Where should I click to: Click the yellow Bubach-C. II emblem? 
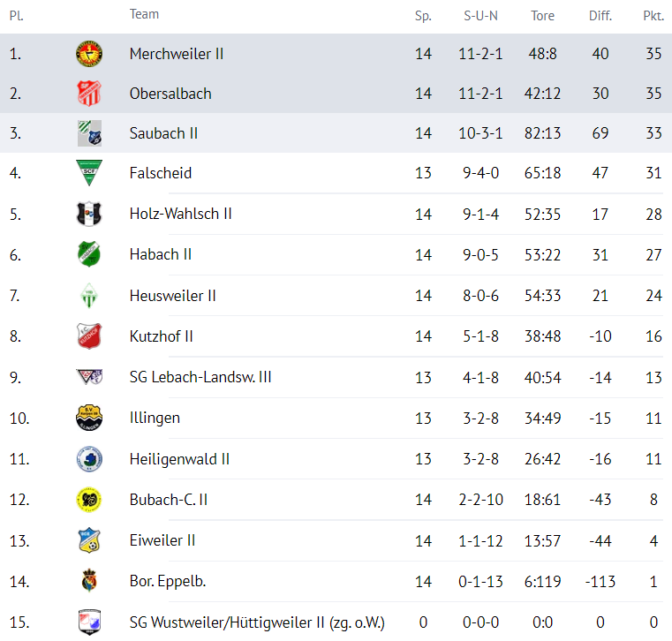tap(89, 500)
